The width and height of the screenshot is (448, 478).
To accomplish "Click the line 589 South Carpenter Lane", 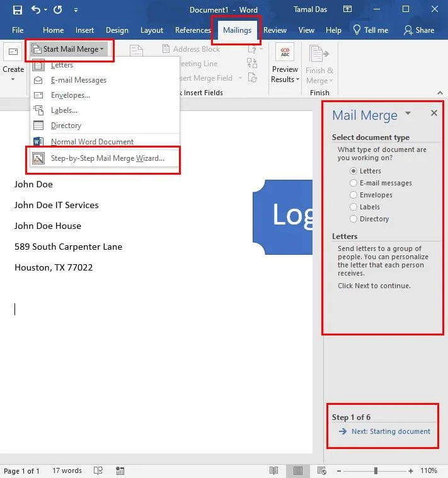I will [x=68, y=247].
